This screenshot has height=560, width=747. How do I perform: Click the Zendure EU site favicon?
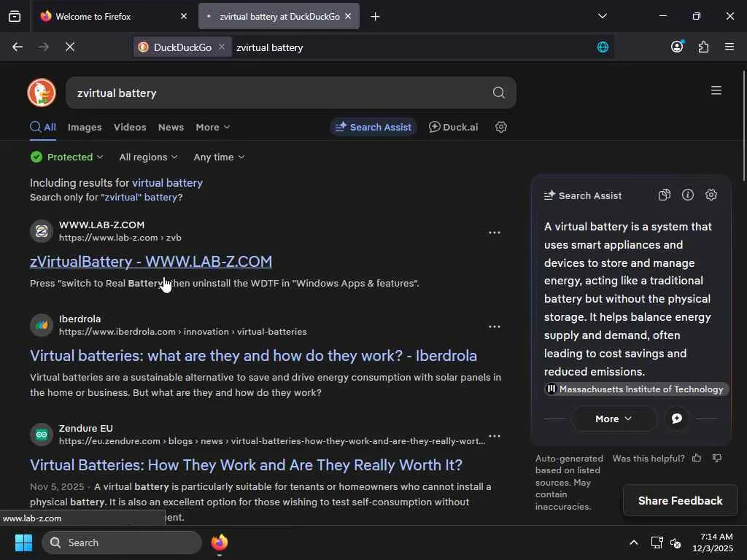click(42, 435)
